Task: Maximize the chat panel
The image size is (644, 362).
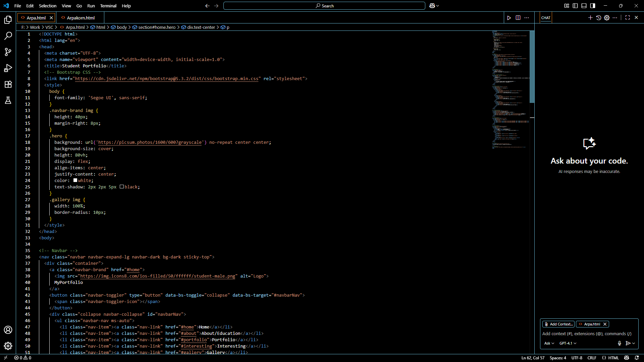Action: tap(628, 18)
